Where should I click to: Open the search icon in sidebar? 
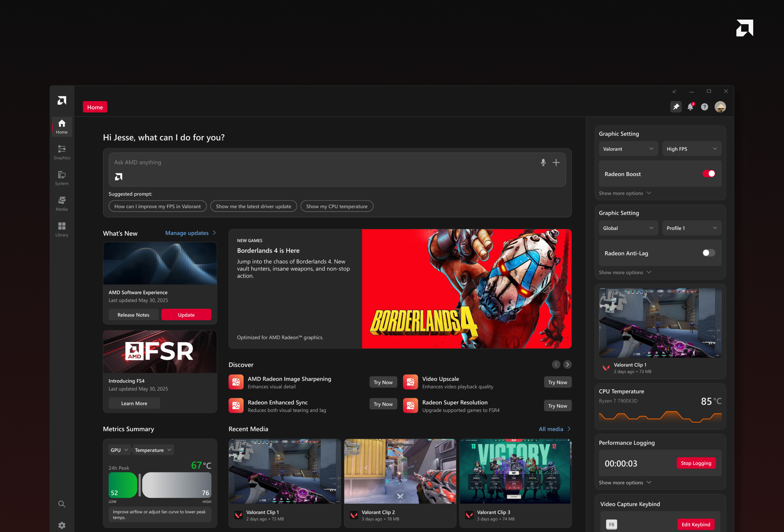point(62,504)
